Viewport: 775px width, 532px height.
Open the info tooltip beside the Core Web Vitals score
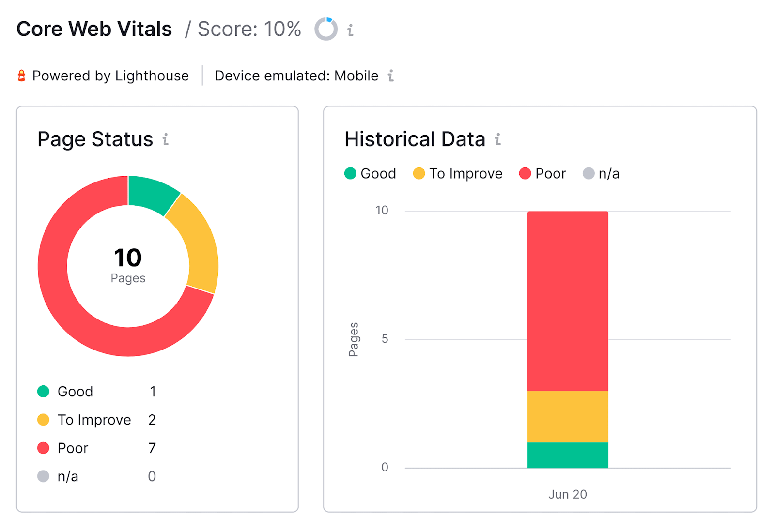click(350, 30)
